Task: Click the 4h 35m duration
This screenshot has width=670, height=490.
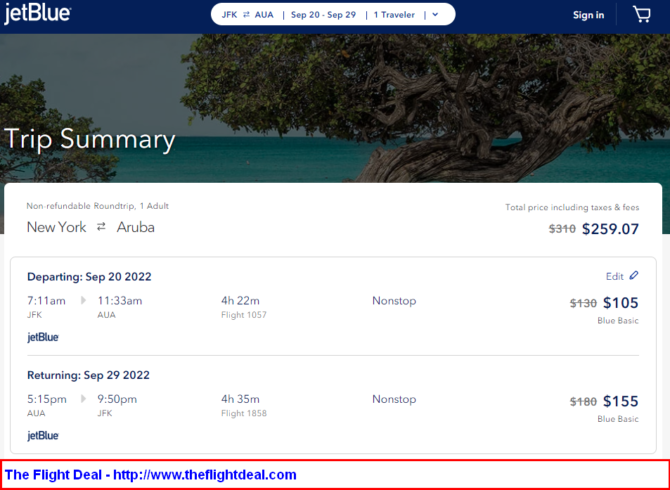Action: (240, 399)
